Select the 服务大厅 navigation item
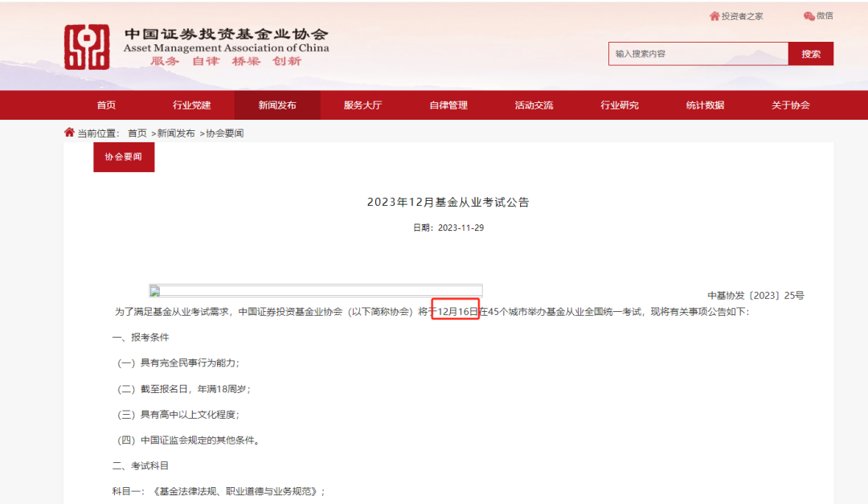The width and height of the screenshot is (868, 504). (362, 105)
